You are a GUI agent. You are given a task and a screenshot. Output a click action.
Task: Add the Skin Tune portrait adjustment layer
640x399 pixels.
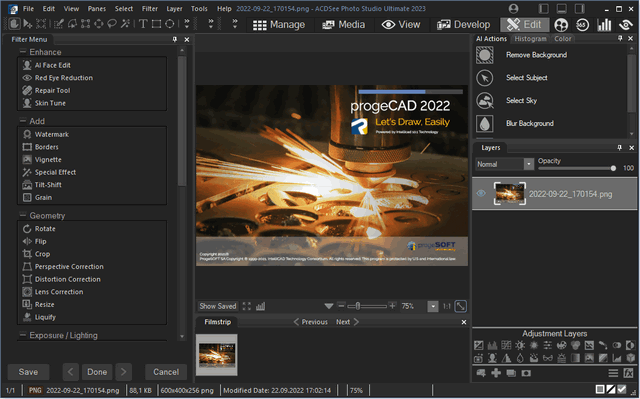[492, 358]
